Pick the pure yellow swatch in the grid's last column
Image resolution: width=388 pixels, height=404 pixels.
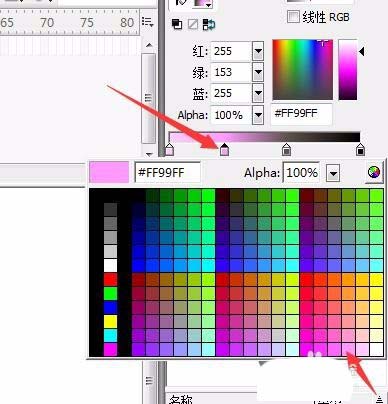pos(376,280)
